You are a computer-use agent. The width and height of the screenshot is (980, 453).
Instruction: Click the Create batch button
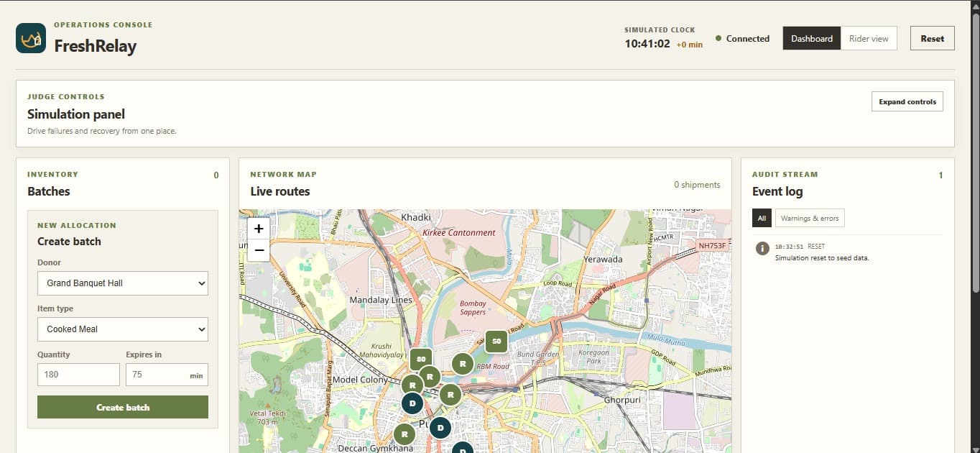123,407
